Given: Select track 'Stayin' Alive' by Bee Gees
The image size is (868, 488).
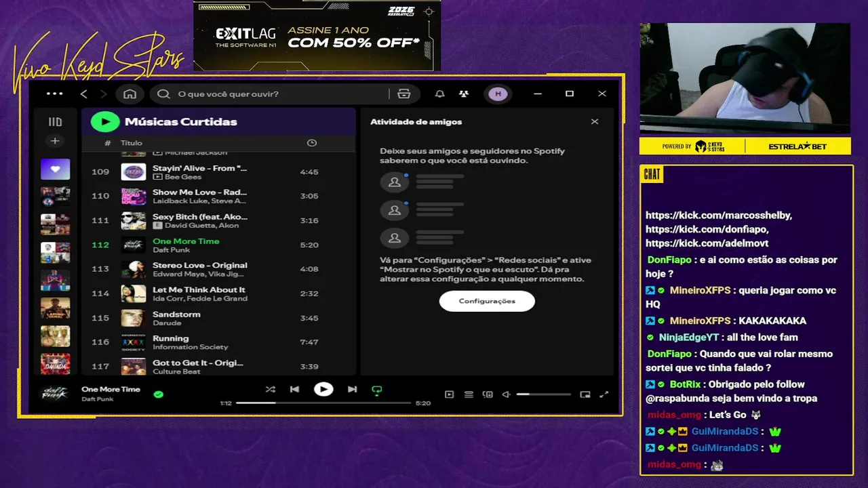Looking at the screenshot, I should pos(219,172).
